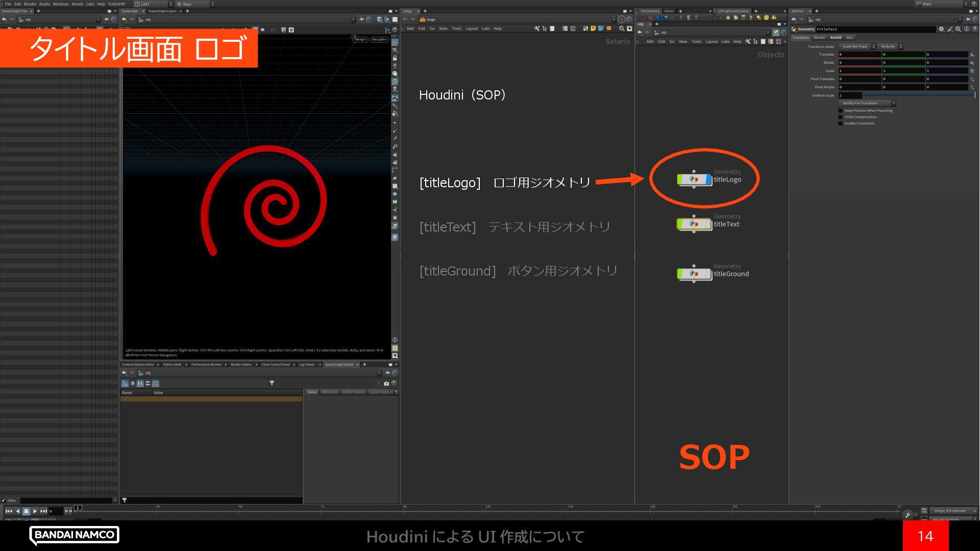The height and width of the screenshot is (551, 980).
Task: Click the titleLogo geometry node icon
Action: point(694,179)
